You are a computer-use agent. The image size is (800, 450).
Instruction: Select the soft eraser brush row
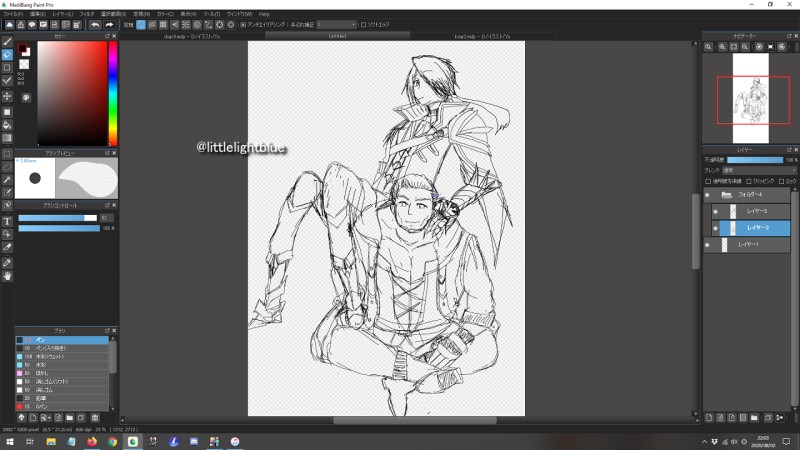coord(62,382)
